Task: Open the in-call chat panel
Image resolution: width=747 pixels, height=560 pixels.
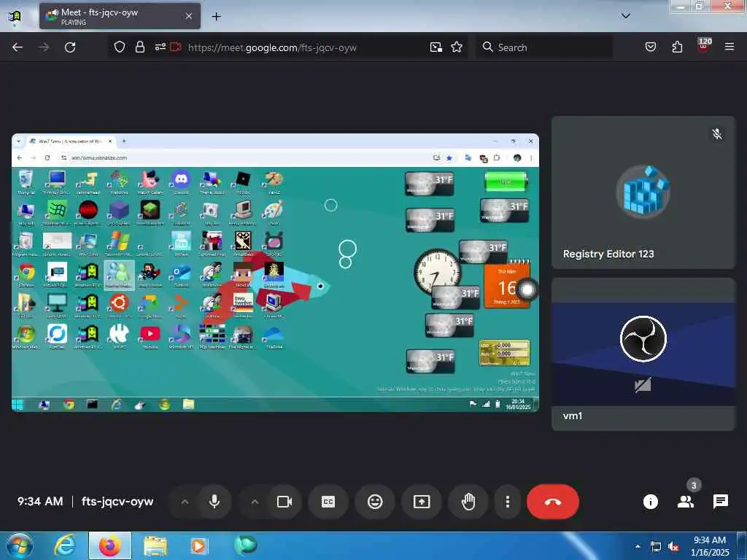Action: click(x=720, y=502)
